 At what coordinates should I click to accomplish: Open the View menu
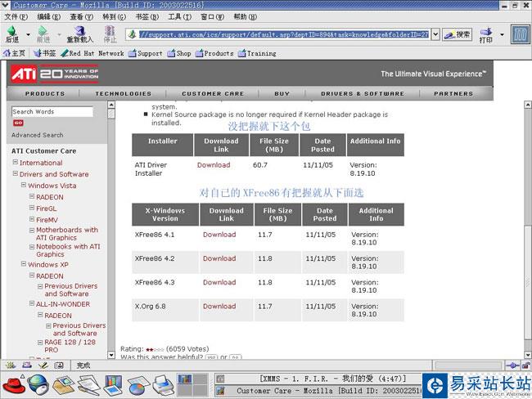(x=81, y=16)
